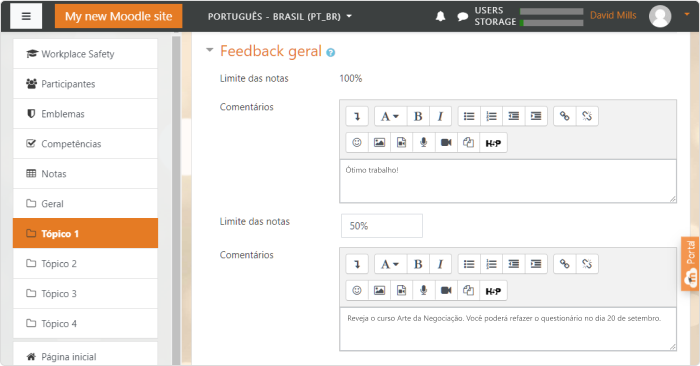This screenshot has height=366, width=700.
Task: Click outdent in the first editor
Action: (x=513, y=116)
